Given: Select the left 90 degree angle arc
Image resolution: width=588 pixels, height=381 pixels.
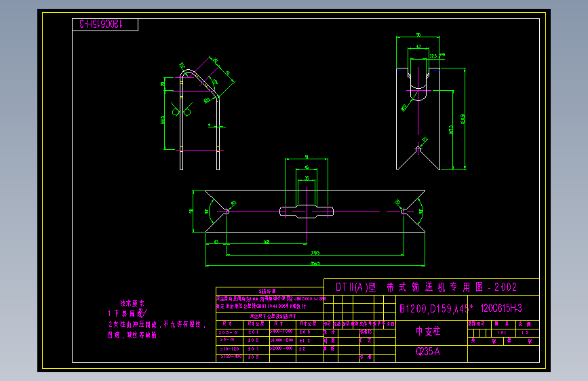Looking at the screenshot, I should click(x=210, y=212).
